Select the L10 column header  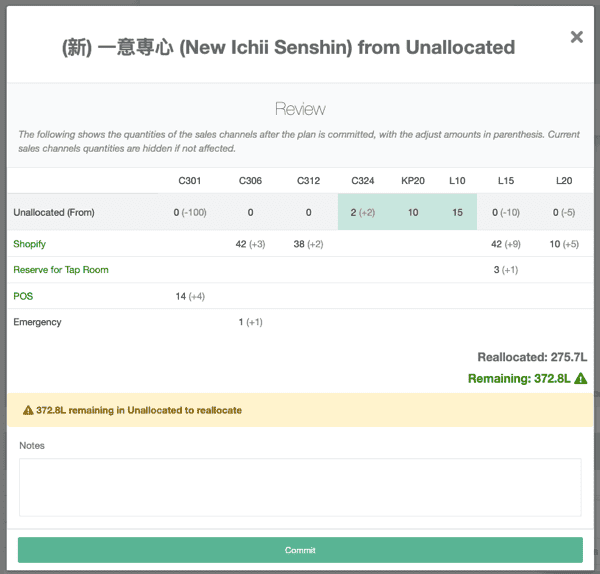(x=457, y=181)
